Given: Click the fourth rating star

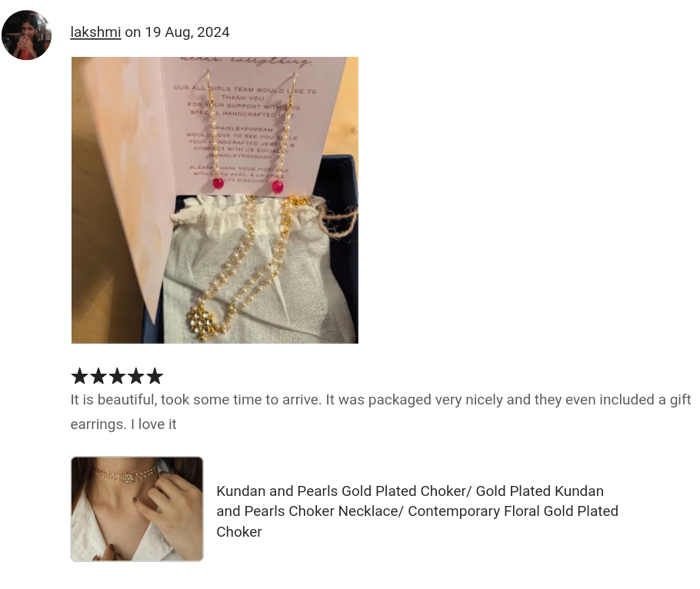Looking at the screenshot, I should pos(136,376).
